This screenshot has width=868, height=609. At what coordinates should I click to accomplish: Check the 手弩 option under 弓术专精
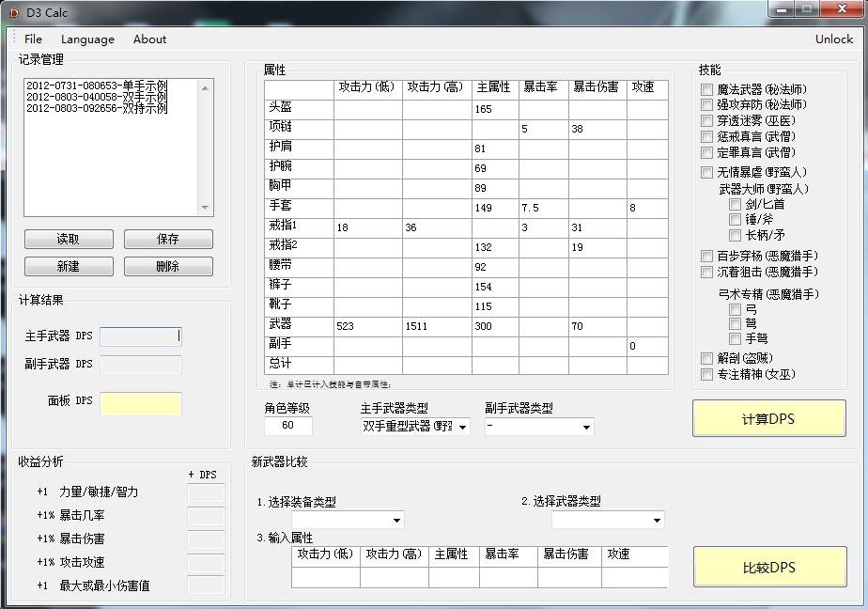(x=735, y=338)
